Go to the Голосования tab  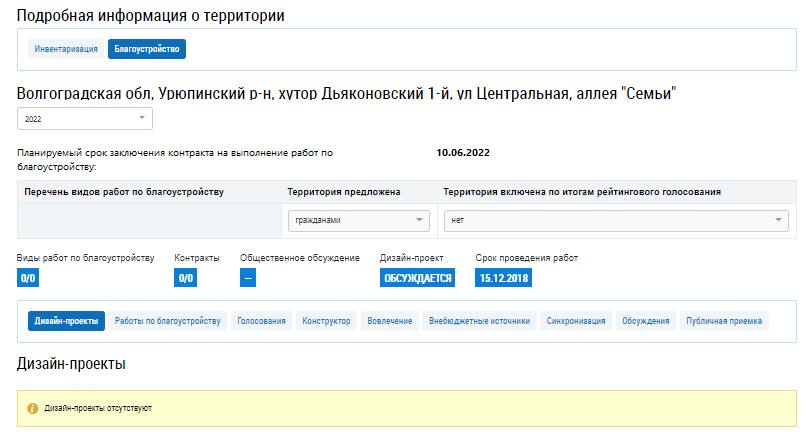coord(262,321)
